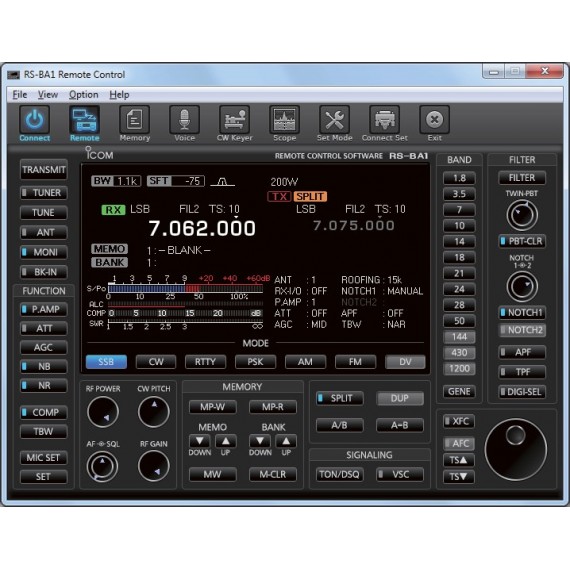Screen dimensions: 570x570
Task: Toggle the NR noise reduction
Action: [x=44, y=385]
